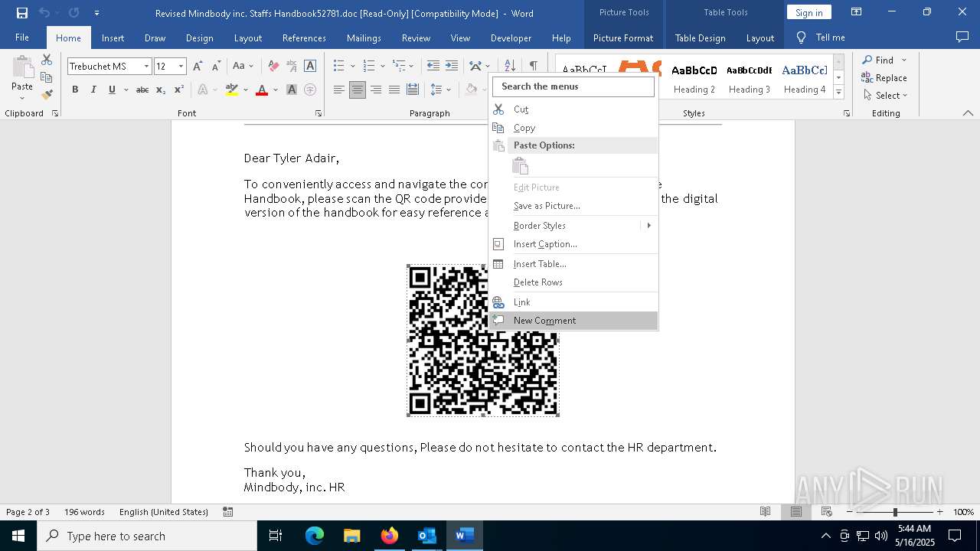Click the character border icon
This screenshot has height=551, width=980.
click(x=310, y=67)
